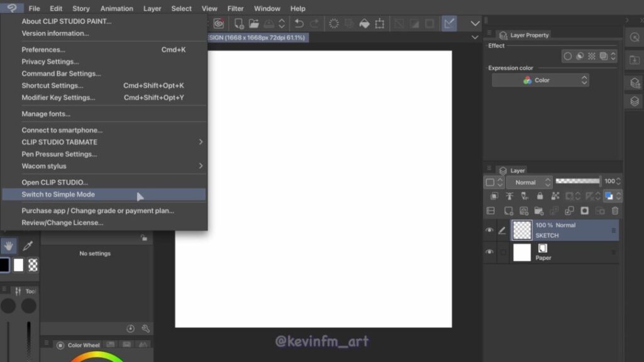Viewport: 644px width, 362px height.
Task: Click About CLIP STUDIO PAINT entry
Action: pyautogui.click(x=104, y=21)
